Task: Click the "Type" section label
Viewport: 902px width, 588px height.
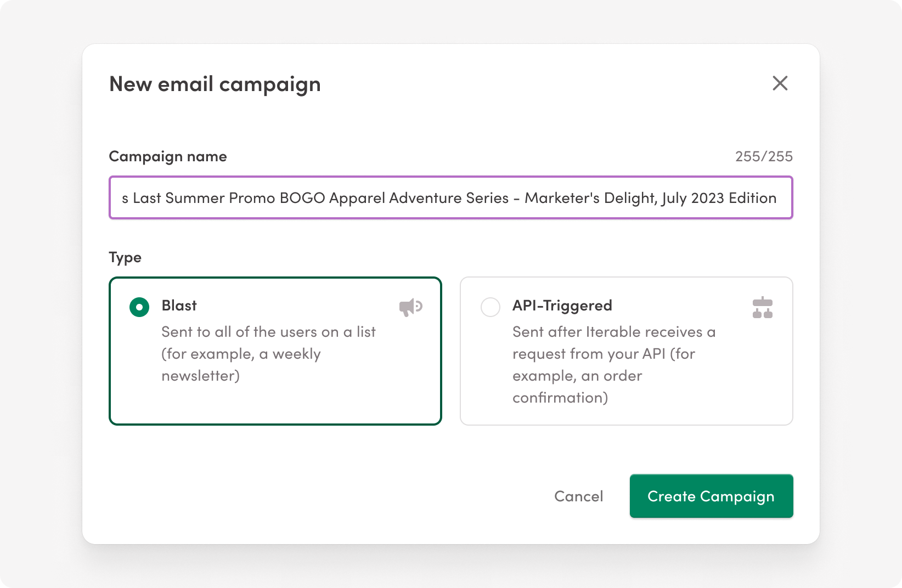Action: click(x=125, y=257)
